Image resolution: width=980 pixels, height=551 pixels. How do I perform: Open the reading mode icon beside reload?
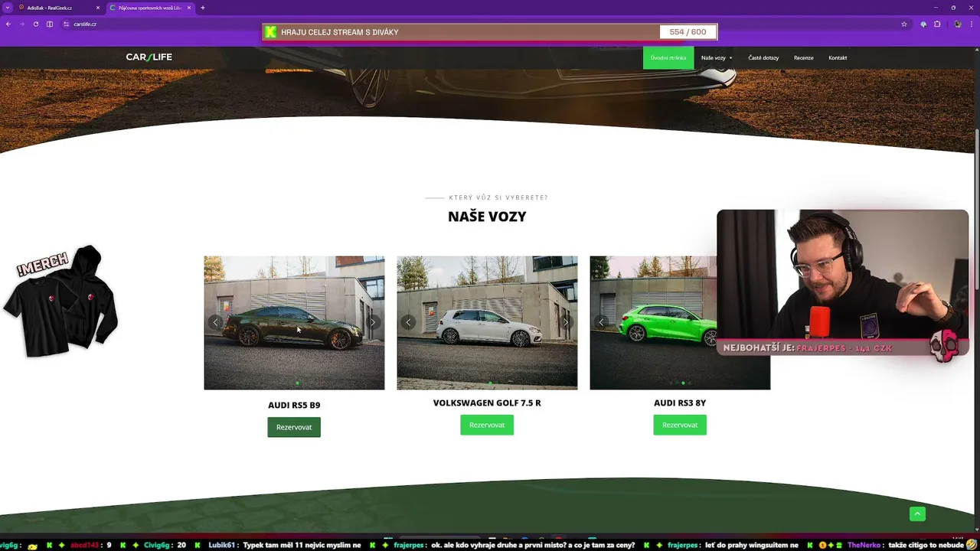[50, 24]
